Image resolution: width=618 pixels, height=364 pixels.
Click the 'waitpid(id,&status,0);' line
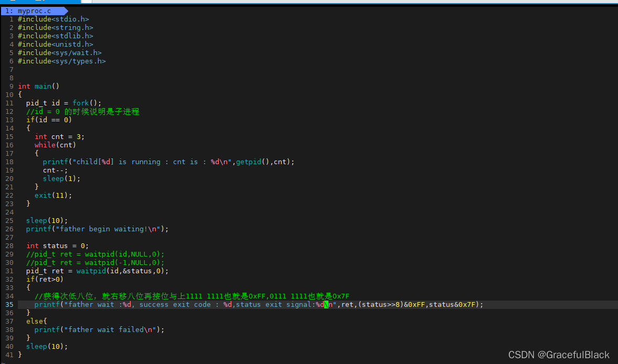pos(98,271)
